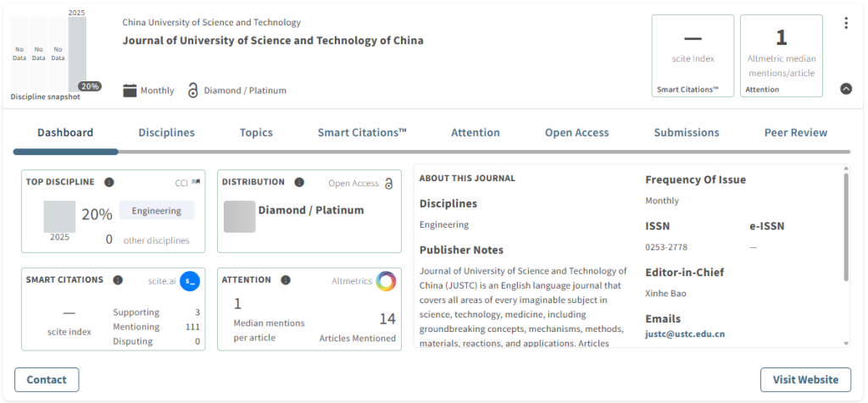This screenshot has width=868, height=403.
Task: Open the Peer Review tab
Action: tap(796, 133)
